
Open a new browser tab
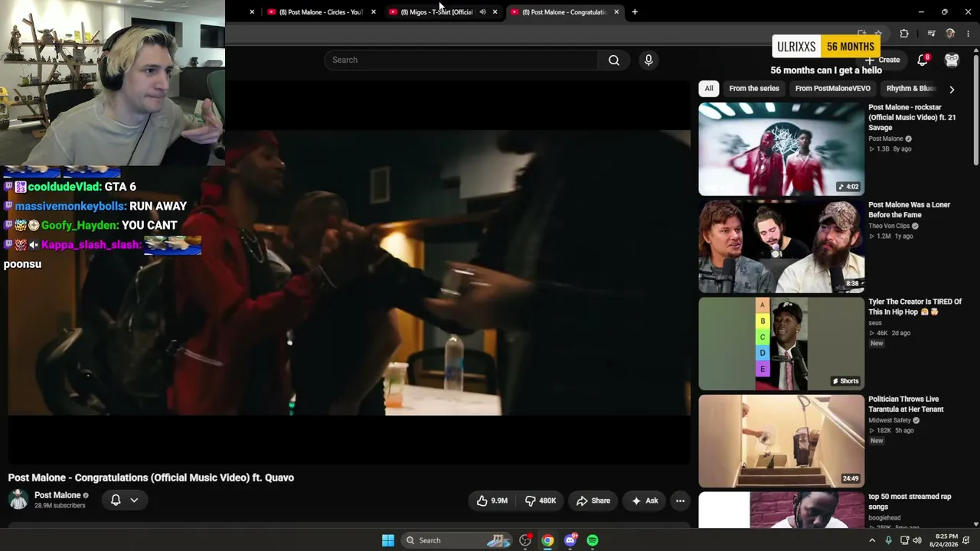(x=635, y=12)
